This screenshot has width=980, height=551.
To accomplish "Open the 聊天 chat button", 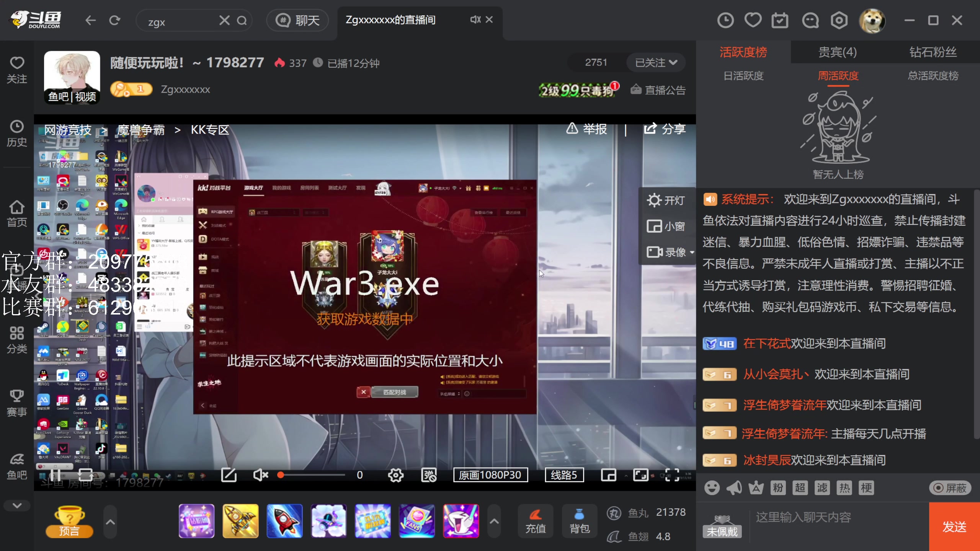I will pos(298,20).
